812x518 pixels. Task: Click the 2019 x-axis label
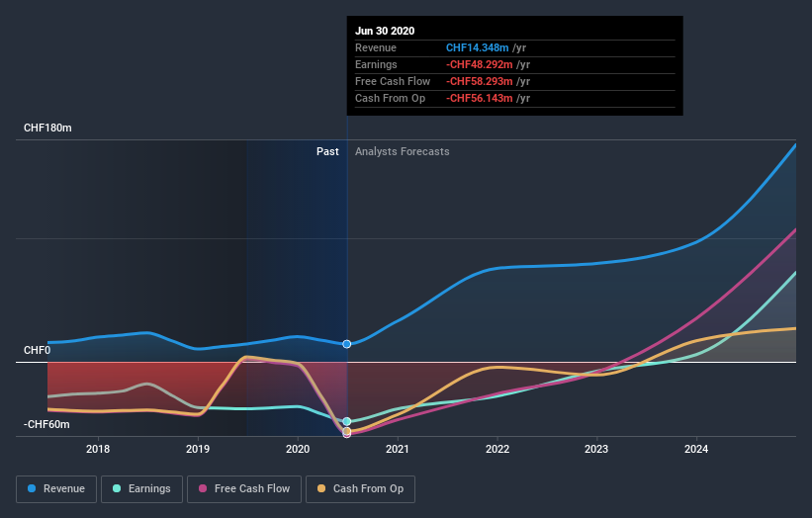pyautogui.click(x=198, y=449)
